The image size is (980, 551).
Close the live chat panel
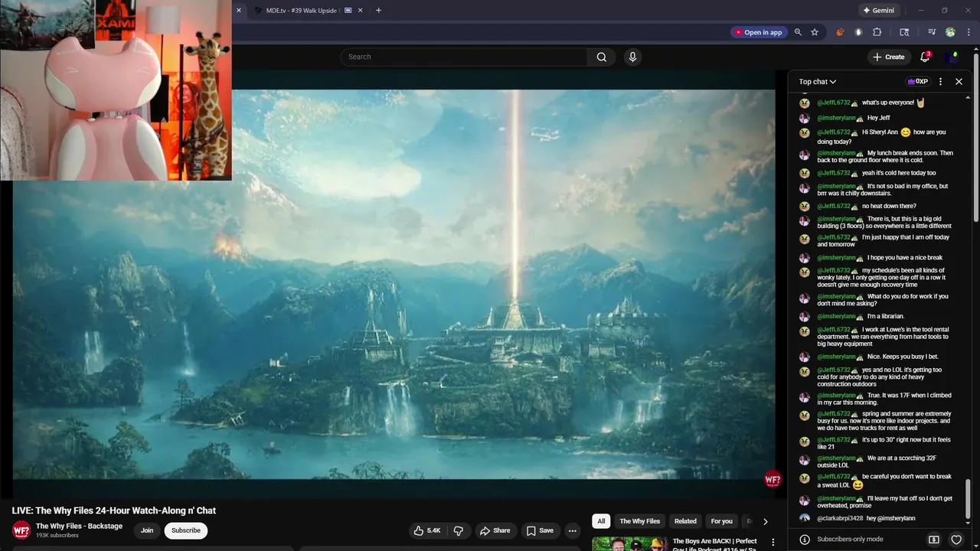pyautogui.click(x=959, y=81)
